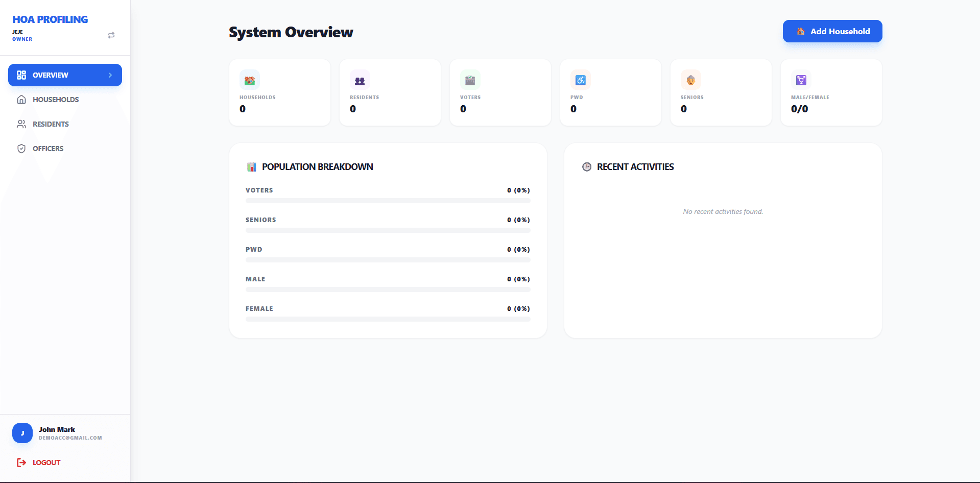Click the System Overview heading
The width and height of the screenshot is (980, 483).
tap(291, 32)
